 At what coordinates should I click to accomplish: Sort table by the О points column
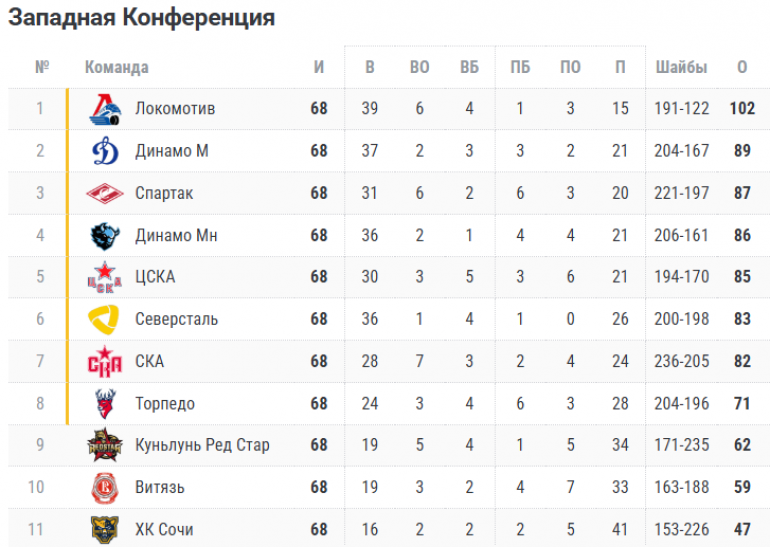point(742,67)
